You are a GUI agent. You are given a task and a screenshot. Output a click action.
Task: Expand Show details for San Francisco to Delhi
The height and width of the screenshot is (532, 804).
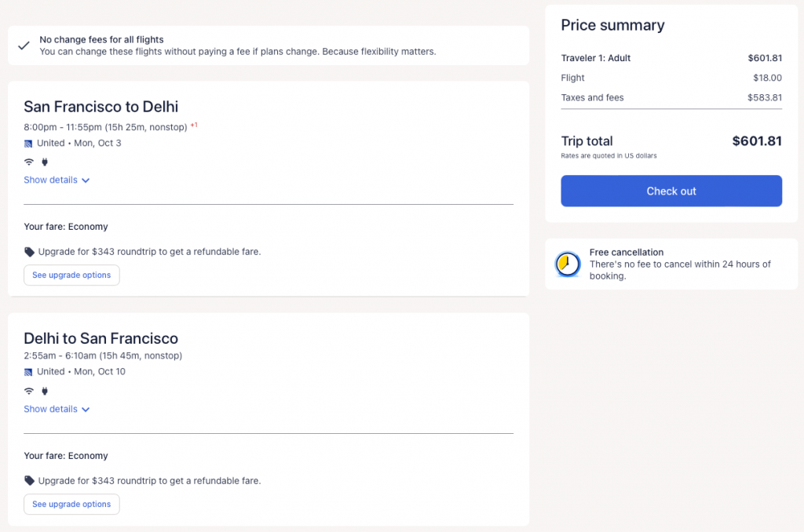pyautogui.click(x=57, y=180)
